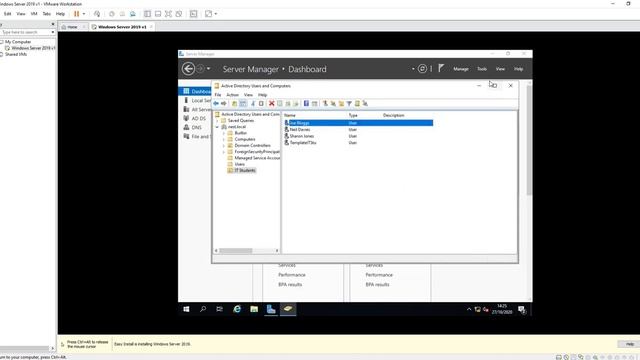640x360 pixels.
Task: Open DNS in Server Manager sidebar
Action: pyautogui.click(x=196, y=127)
